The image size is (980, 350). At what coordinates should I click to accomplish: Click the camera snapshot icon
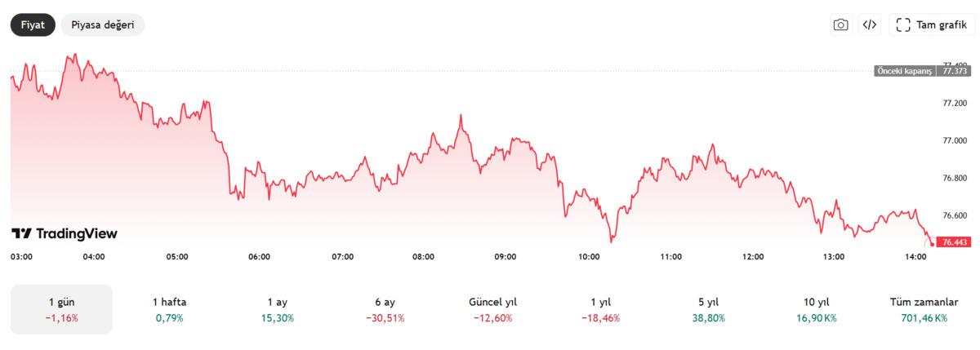tap(840, 25)
